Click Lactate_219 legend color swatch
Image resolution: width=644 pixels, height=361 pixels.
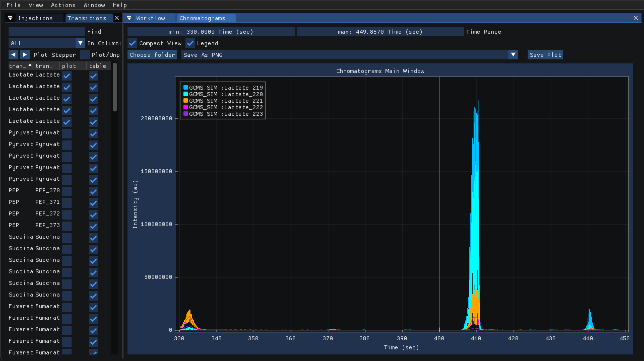[x=186, y=87]
